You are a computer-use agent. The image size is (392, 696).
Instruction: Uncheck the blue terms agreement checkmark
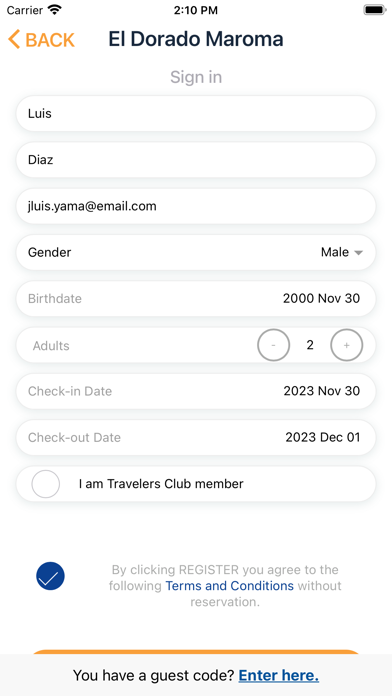click(x=50, y=576)
